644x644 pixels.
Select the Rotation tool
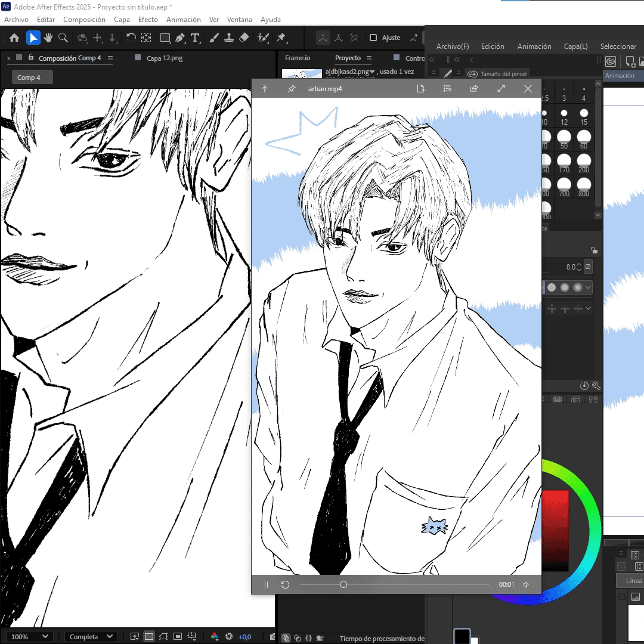[131, 38]
